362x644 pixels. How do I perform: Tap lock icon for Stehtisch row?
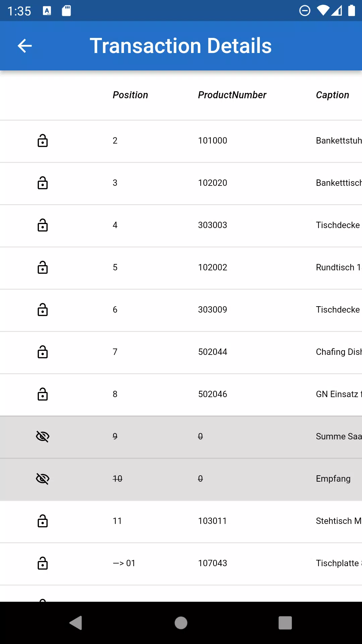pos(43,521)
